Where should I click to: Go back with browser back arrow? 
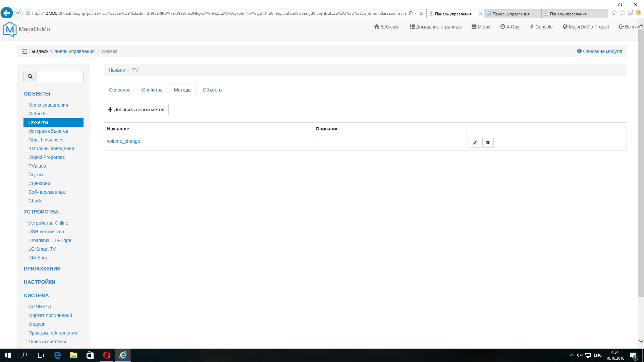click(6, 13)
